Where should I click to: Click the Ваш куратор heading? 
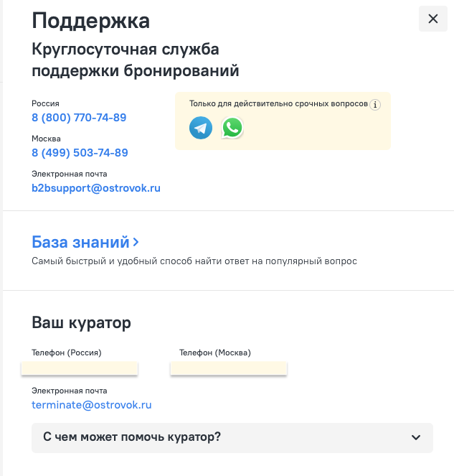tap(81, 322)
